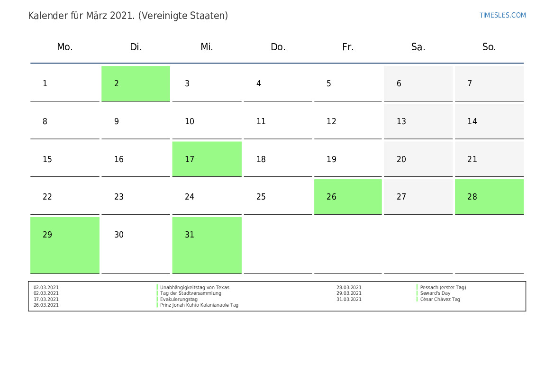554x392 pixels.
Task: Click the 'Evakuierungstag' legend entry
Action: tap(179, 300)
